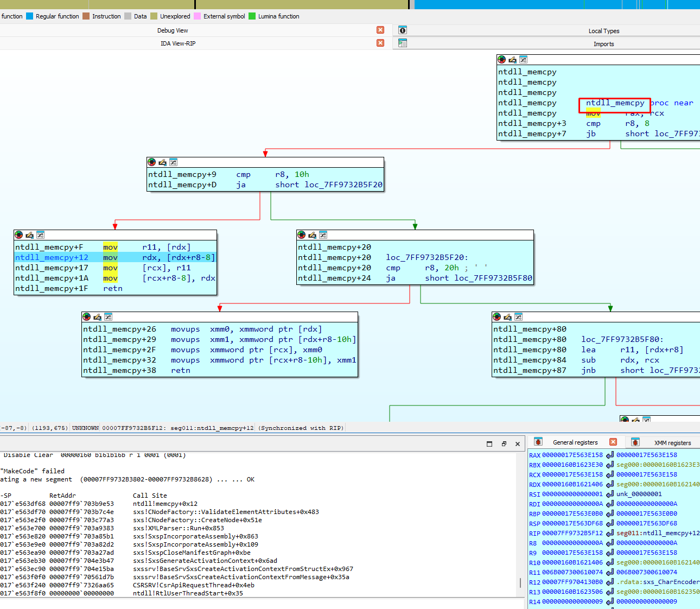
Task: Click edit name icon on ntdll_memcpy+F node
Action: click(29, 235)
